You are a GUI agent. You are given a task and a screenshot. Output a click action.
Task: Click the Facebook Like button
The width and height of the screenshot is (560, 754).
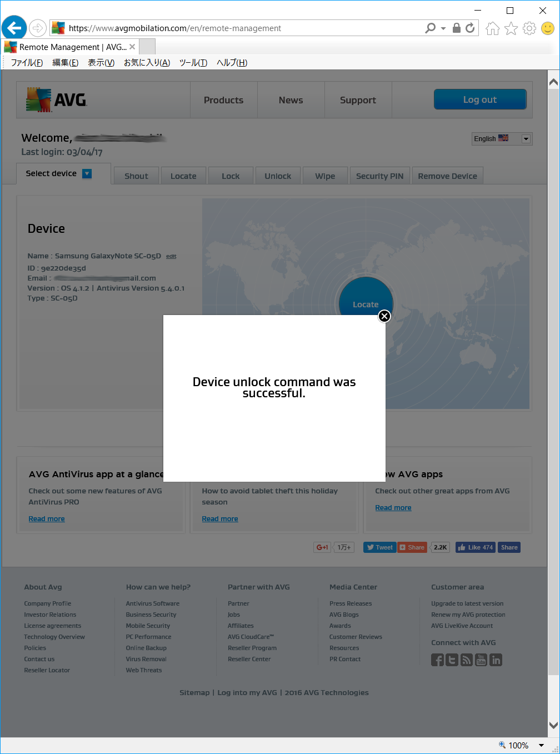[x=476, y=547]
